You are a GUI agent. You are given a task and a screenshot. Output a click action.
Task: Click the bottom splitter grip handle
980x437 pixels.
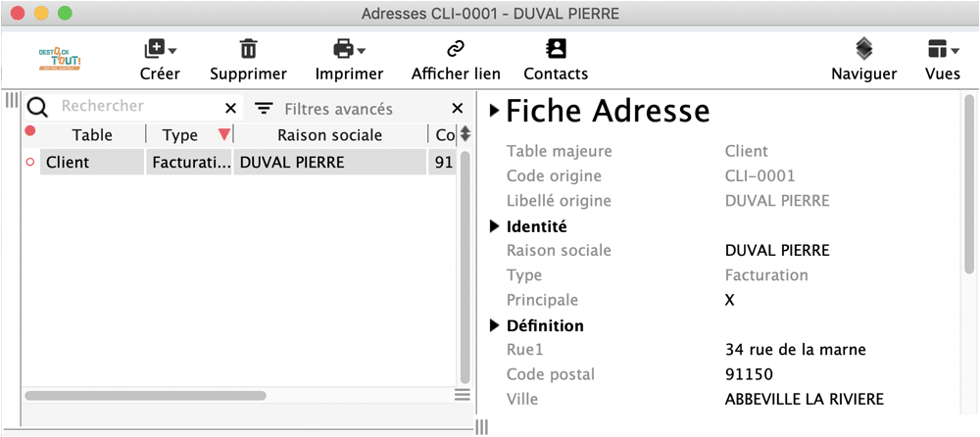pos(482,427)
